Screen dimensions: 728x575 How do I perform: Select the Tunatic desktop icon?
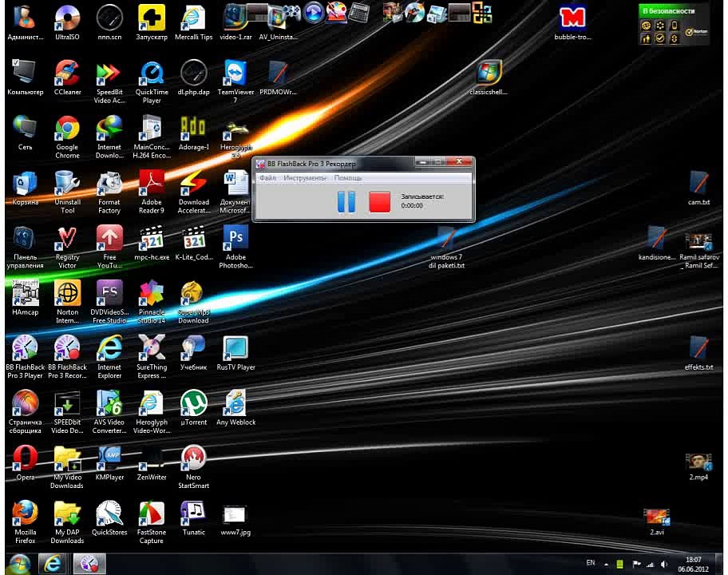pos(194,517)
